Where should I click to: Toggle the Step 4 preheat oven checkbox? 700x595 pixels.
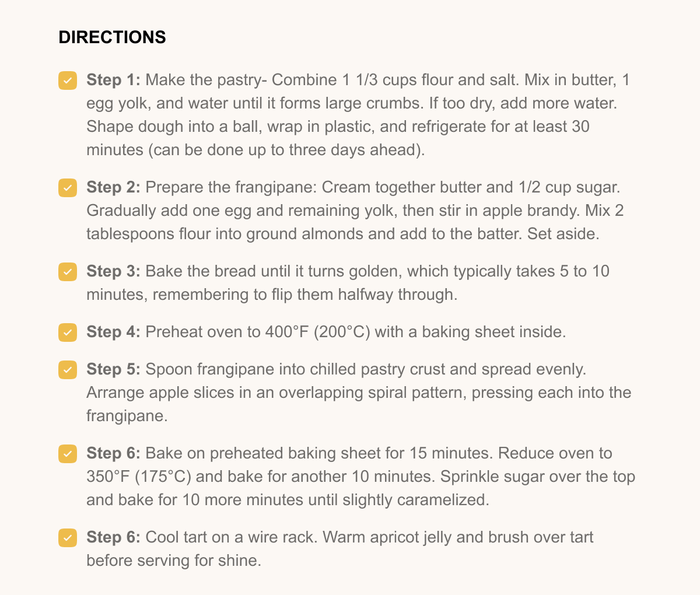pos(68,332)
